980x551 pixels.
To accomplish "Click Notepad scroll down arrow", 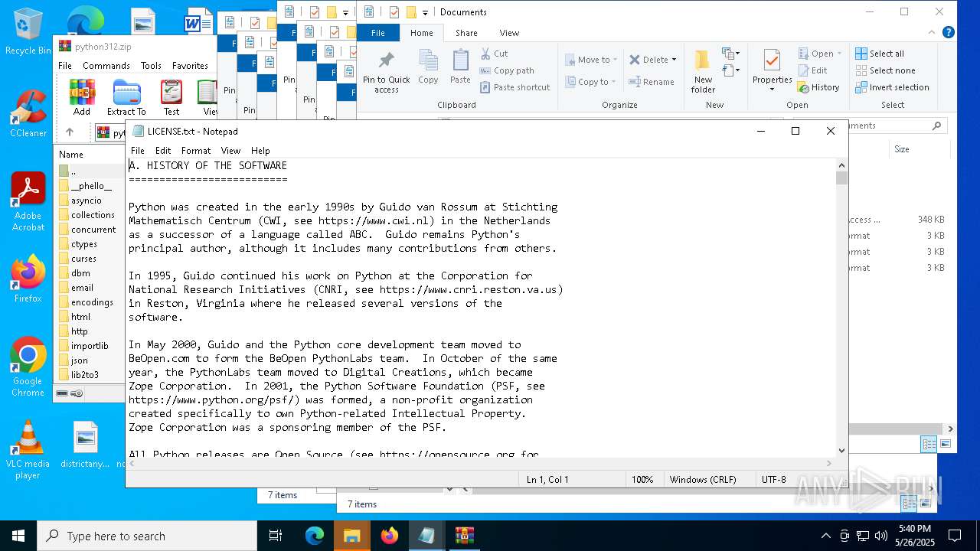I will [841, 451].
